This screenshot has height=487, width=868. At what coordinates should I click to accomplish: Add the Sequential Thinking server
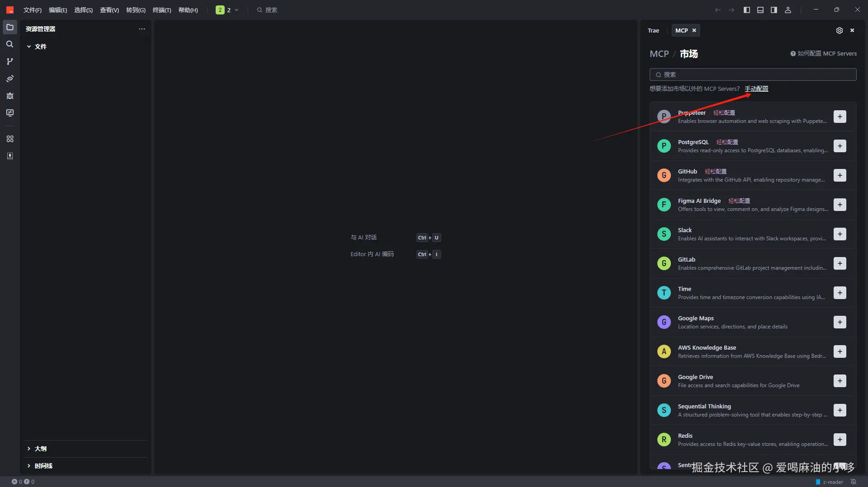pyautogui.click(x=840, y=410)
